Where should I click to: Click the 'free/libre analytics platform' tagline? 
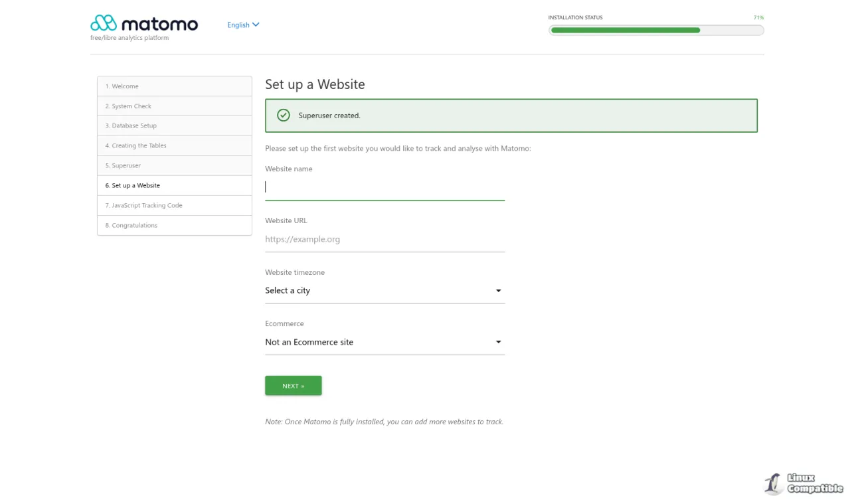(129, 38)
